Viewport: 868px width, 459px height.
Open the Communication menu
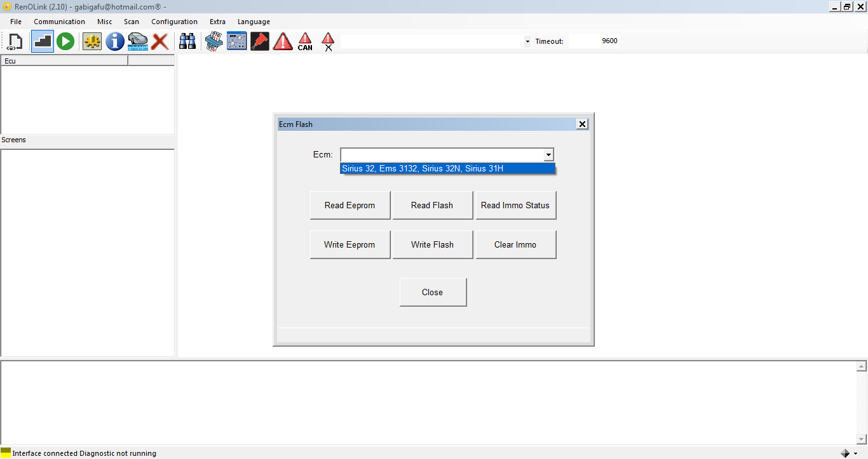60,22
